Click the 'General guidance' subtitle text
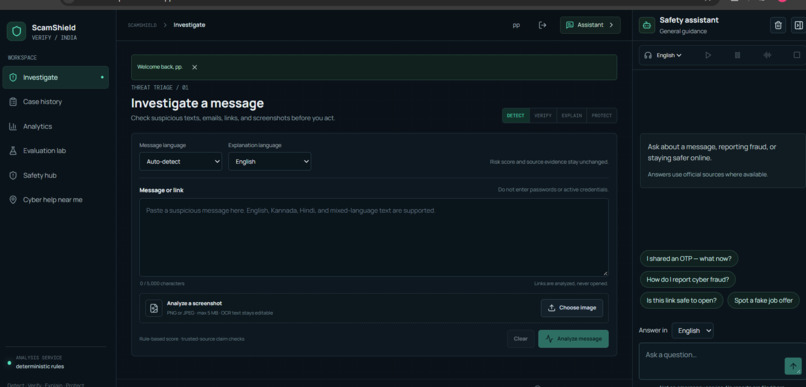 point(683,31)
